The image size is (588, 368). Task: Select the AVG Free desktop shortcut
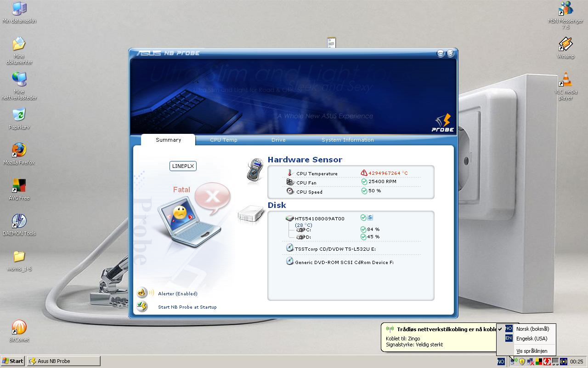(x=19, y=190)
